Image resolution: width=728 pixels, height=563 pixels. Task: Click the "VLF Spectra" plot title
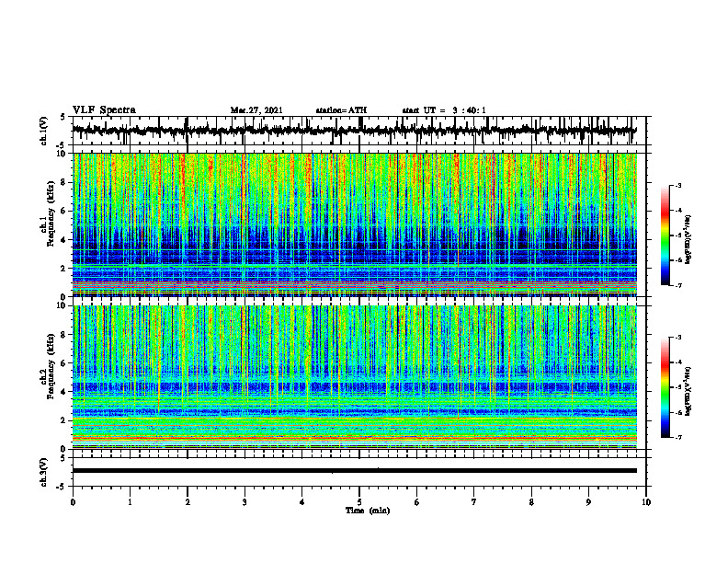tap(104, 110)
